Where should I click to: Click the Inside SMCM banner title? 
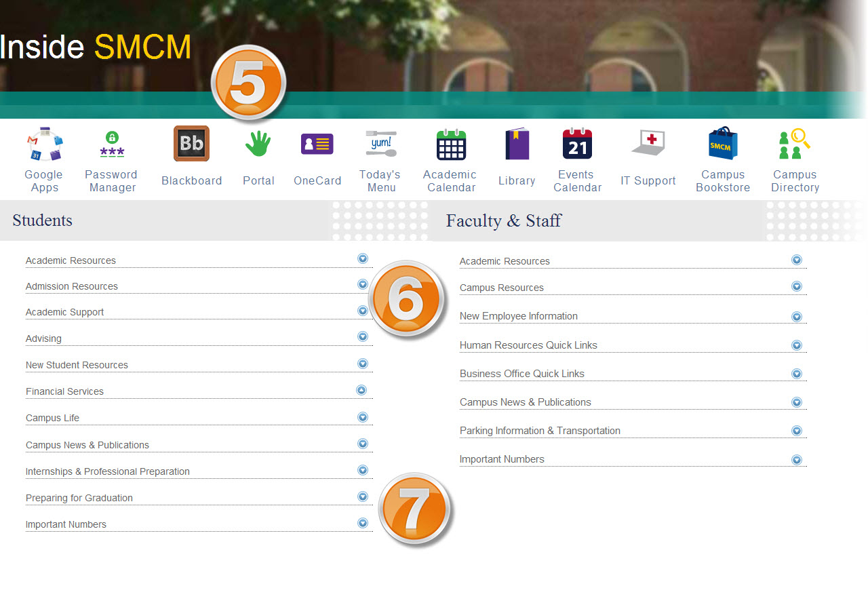(x=96, y=47)
